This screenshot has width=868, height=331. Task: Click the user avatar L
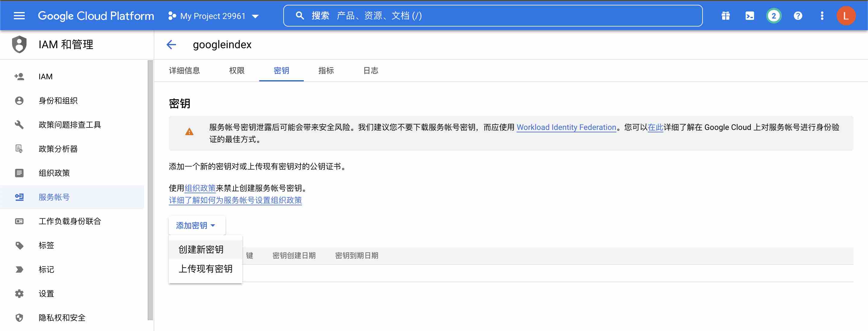845,16
